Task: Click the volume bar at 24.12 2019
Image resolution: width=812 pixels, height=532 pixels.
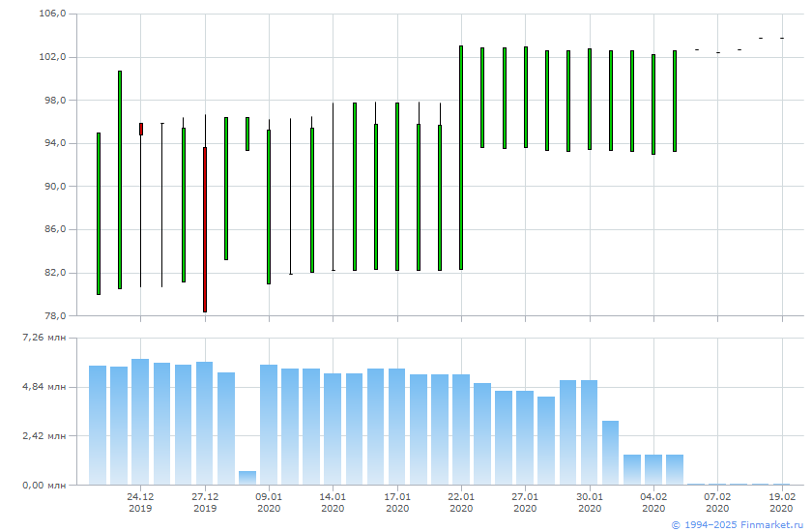Action: pos(140,422)
